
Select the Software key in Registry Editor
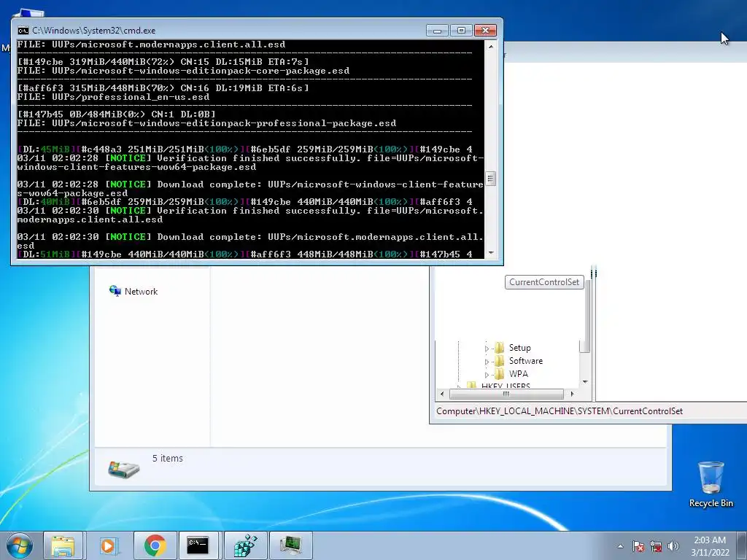(525, 360)
